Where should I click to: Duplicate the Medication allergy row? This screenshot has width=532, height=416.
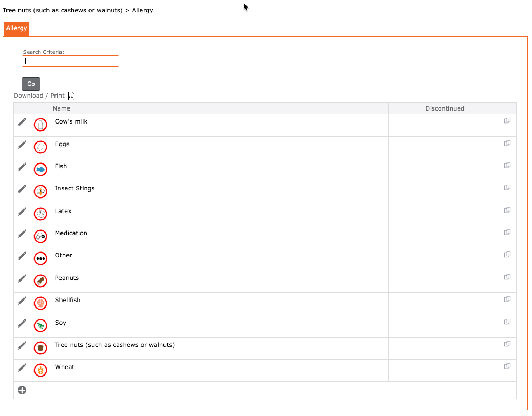click(x=507, y=232)
